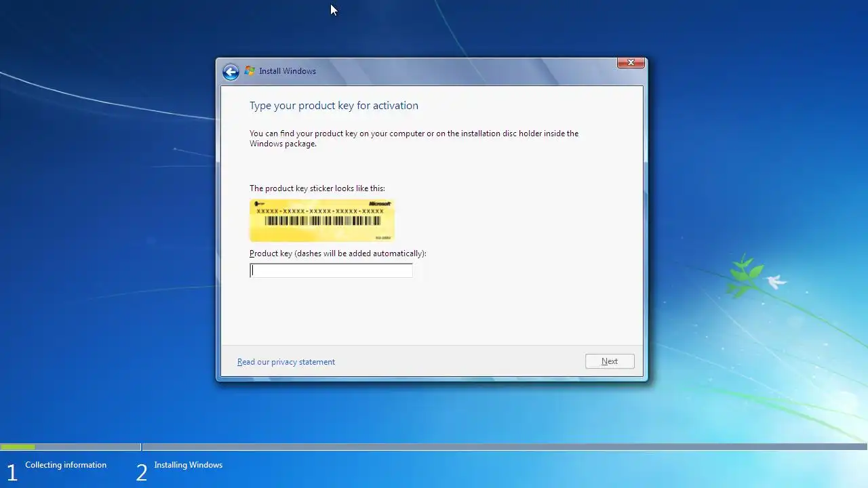
Task: Click the 'Type your product key for activation' heading
Action: (334, 106)
